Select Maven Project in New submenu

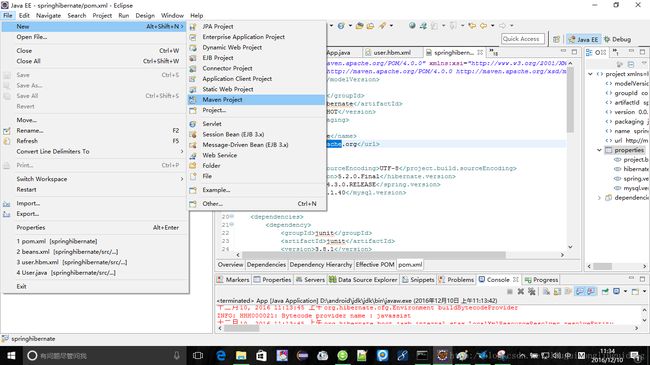tap(256, 100)
